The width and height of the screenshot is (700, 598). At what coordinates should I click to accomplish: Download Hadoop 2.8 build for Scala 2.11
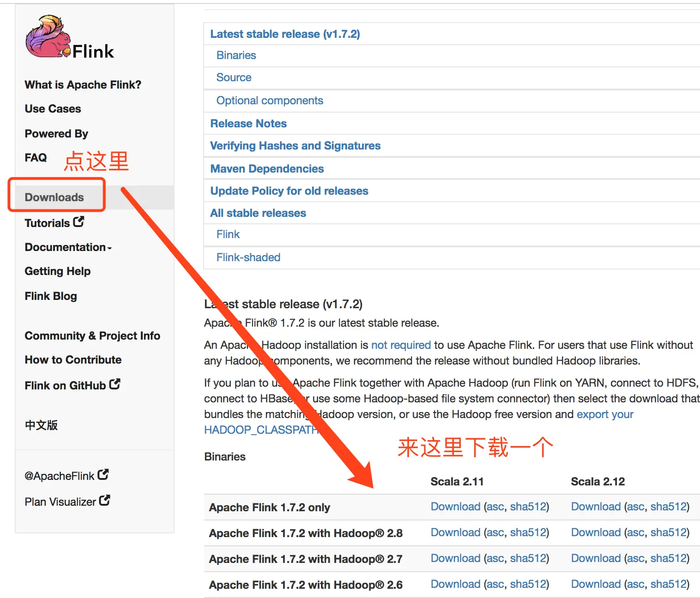[x=456, y=532]
